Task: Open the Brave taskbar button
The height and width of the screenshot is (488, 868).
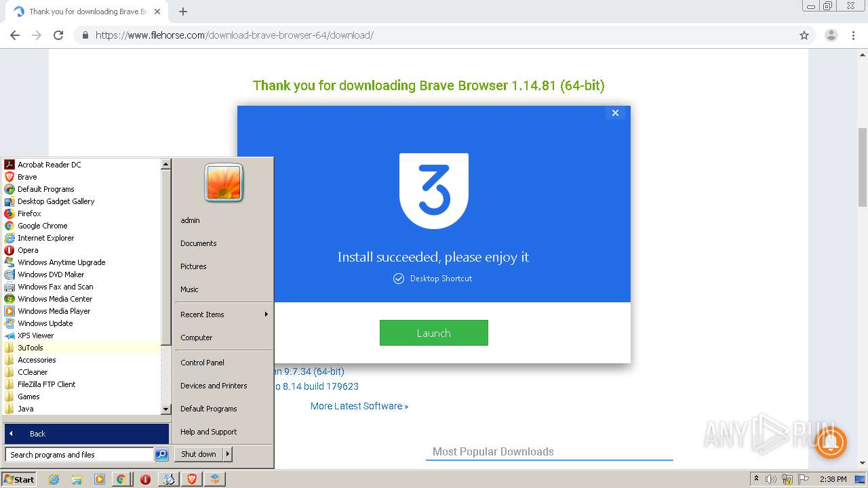Action: coord(192,479)
